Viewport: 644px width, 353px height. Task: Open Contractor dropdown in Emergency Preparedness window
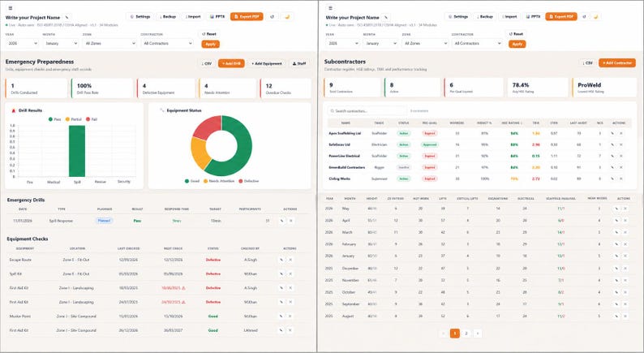[167, 43]
